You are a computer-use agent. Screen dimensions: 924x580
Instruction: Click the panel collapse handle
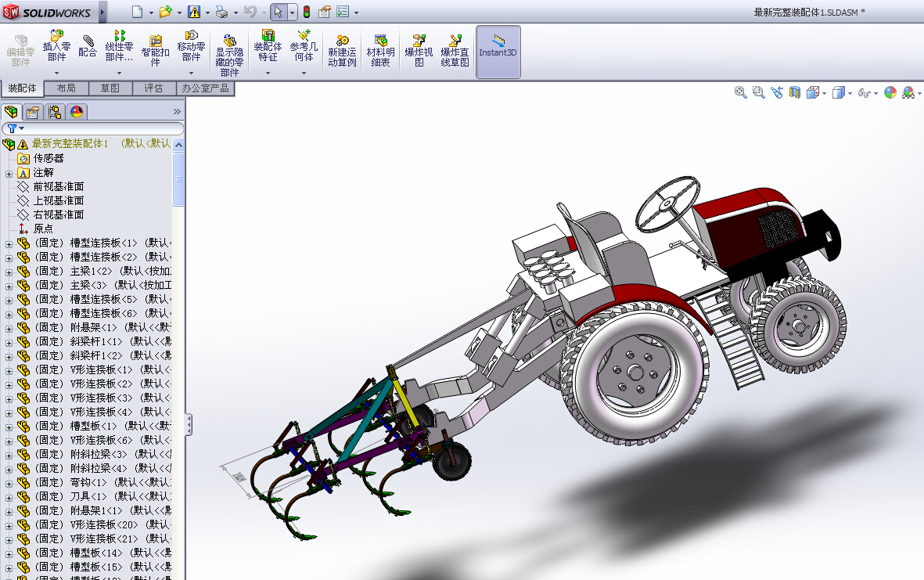pos(189,424)
